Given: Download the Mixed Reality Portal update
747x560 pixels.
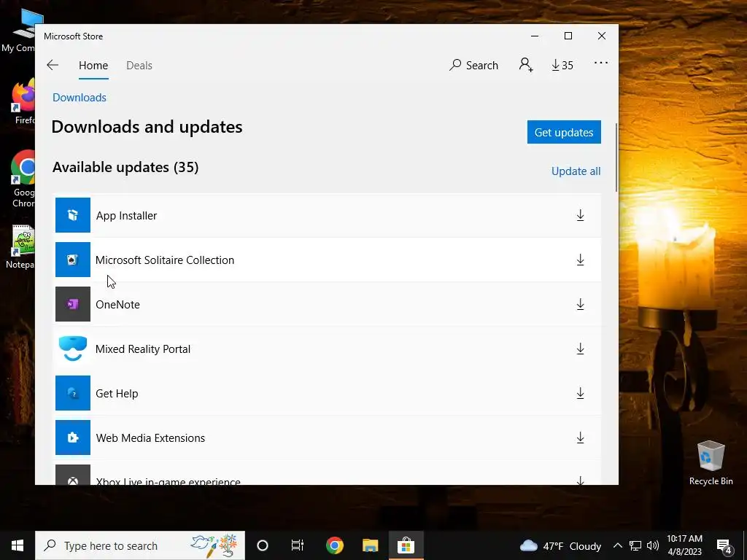Looking at the screenshot, I should pyautogui.click(x=580, y=349).
